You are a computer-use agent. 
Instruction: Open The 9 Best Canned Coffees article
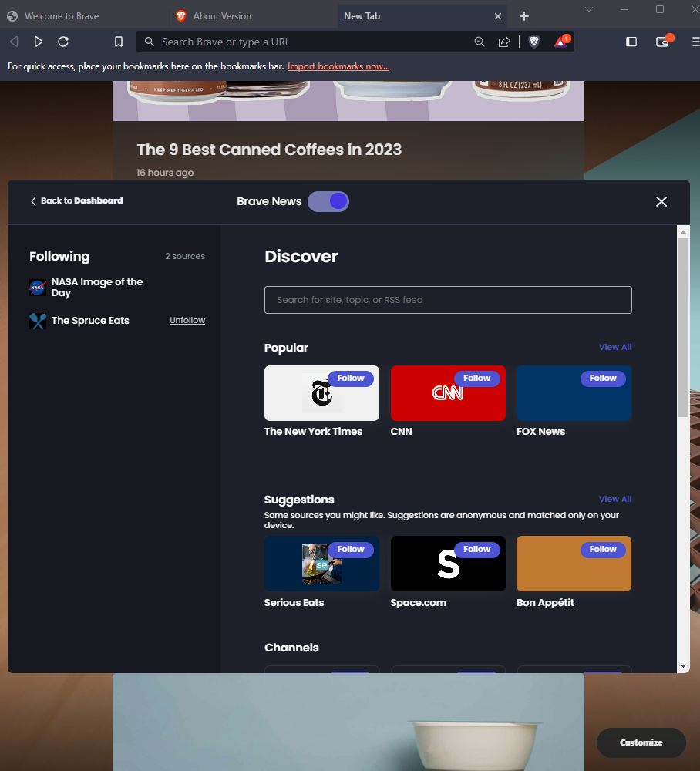tap(269, 150)
